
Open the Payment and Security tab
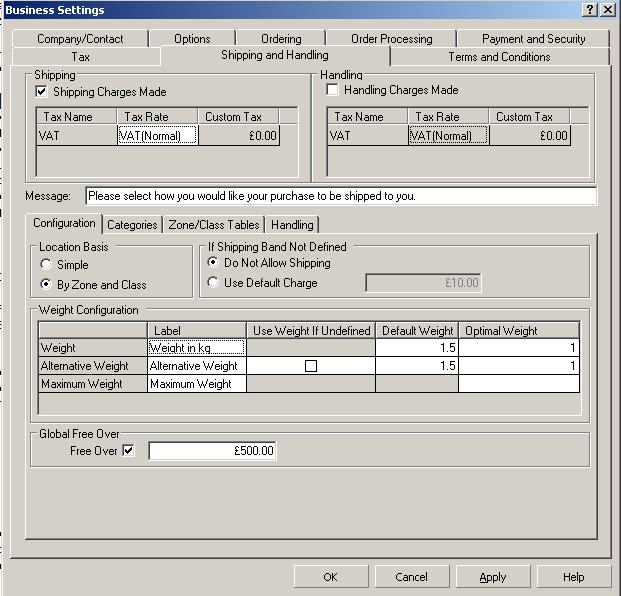(x=533, y=39)
